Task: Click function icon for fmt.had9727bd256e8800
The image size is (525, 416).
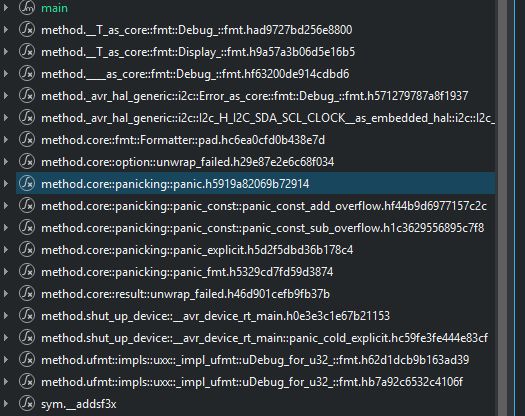Action: [27, 29]
